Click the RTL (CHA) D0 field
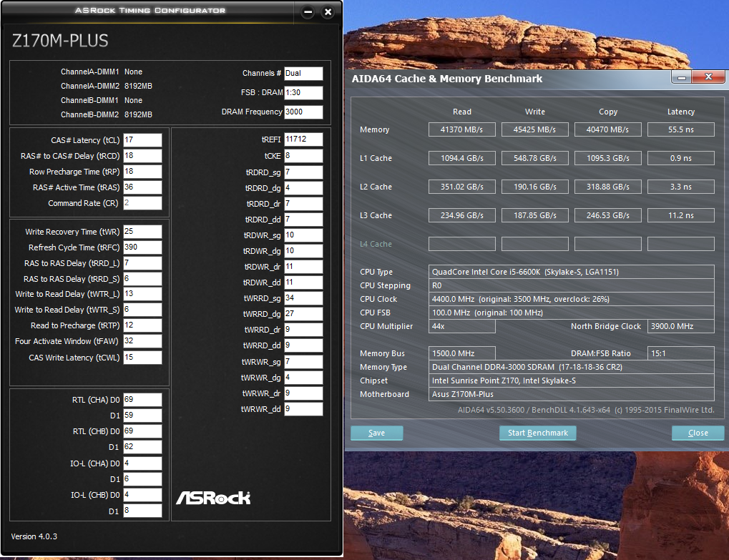Screen dimensions: 729x560 pos(143,400)
